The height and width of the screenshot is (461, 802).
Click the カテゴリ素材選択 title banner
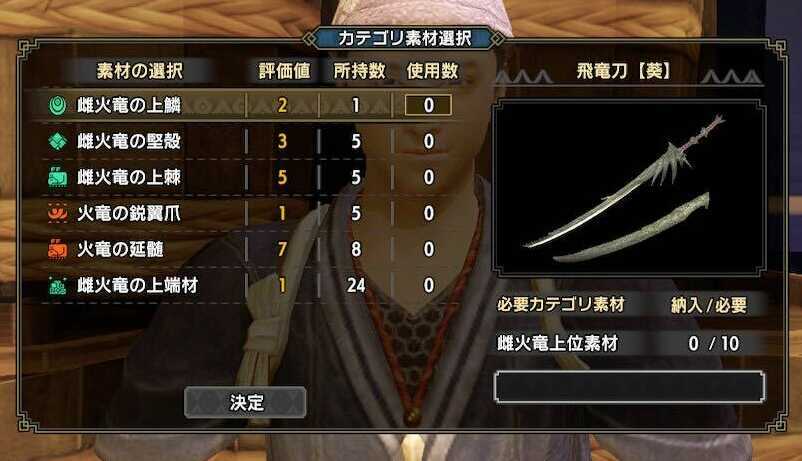[x=404, y=38]
